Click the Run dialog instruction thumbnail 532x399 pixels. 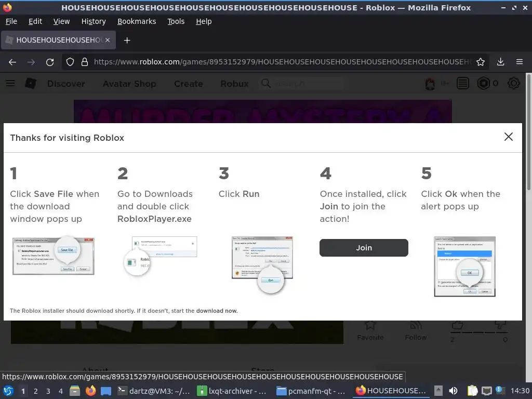tap(262, 264)
